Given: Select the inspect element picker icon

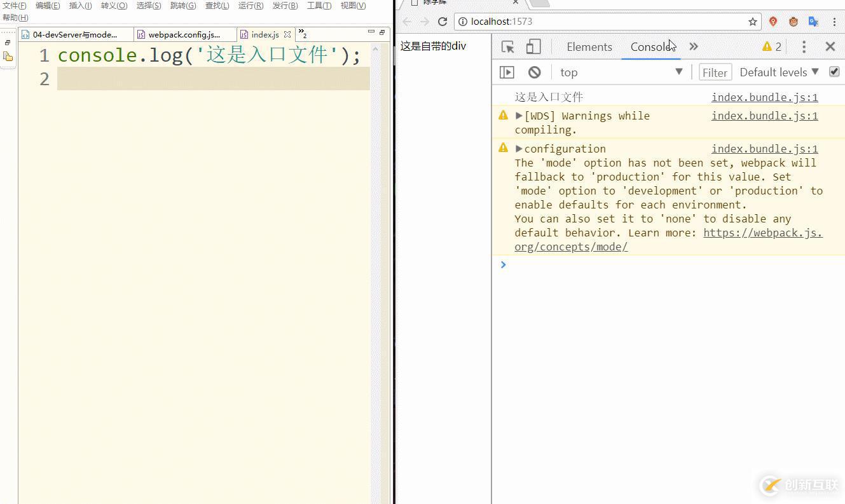Looking at the screenshot, I should coord(507,46).
